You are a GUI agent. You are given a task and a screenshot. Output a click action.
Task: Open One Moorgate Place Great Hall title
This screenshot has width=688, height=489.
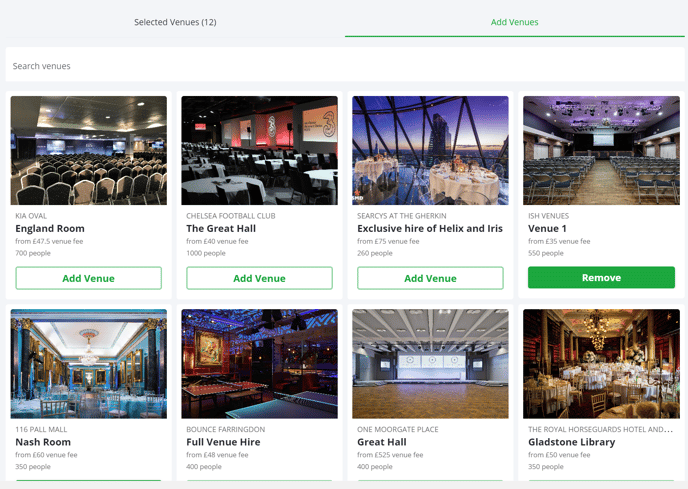382,442
